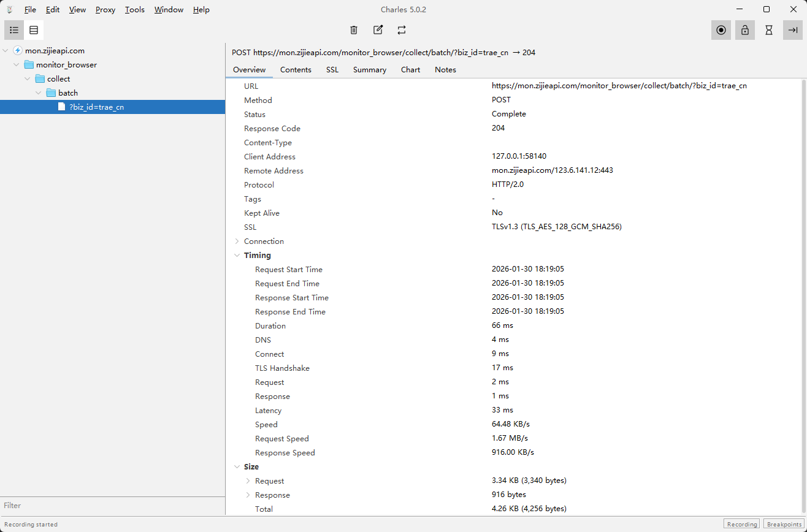Toggle SSL proxying padlock icon
The image size is (807, 532).
[x=745, y=30]
